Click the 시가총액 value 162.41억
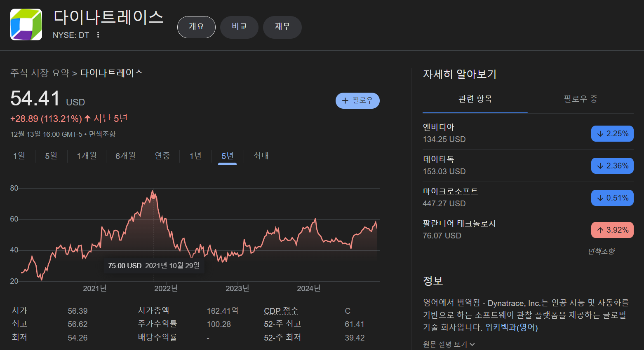This screenshot has width=644, height=350. tap(223, 311)
